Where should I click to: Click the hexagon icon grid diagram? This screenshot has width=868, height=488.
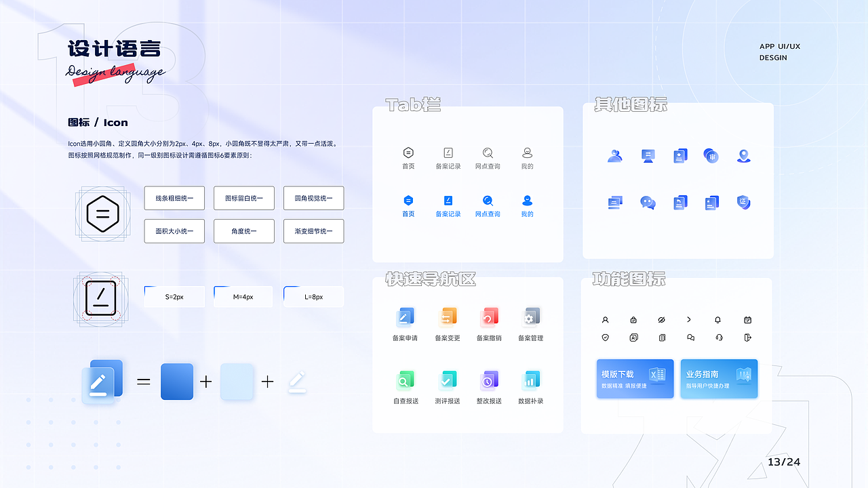coord(102,214)
